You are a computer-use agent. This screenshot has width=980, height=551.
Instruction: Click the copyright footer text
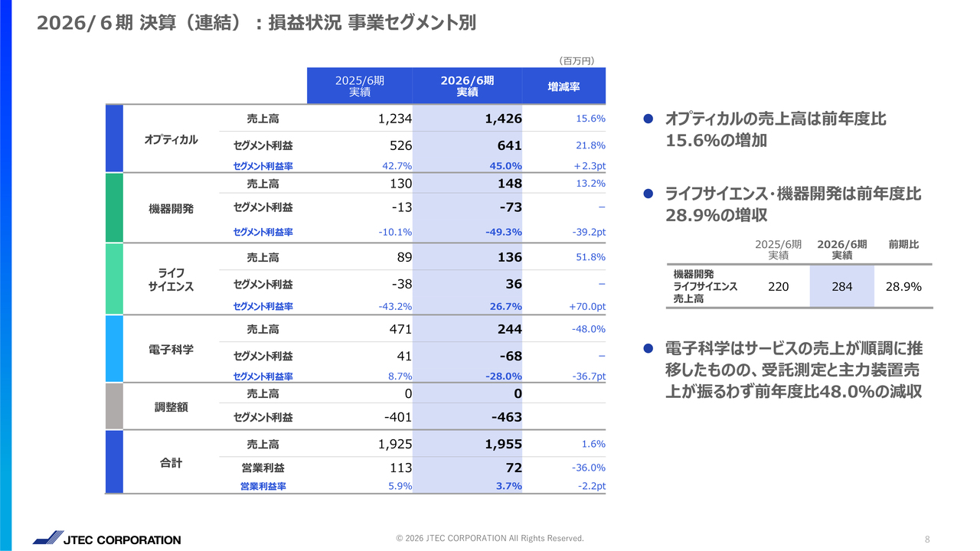(x=490, y=538)
